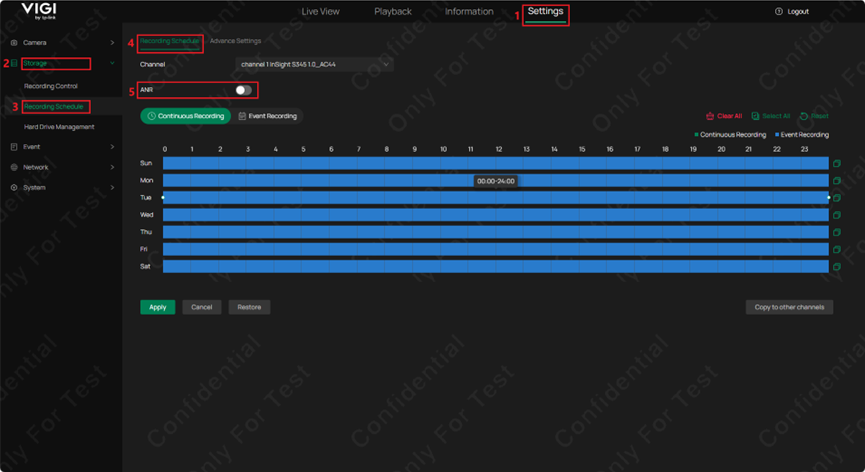This screenshot has width=865, height=472.
Task: Click the 00:00-24:00 tooltip
Action: pyautogui.click(x=495, y=181)
